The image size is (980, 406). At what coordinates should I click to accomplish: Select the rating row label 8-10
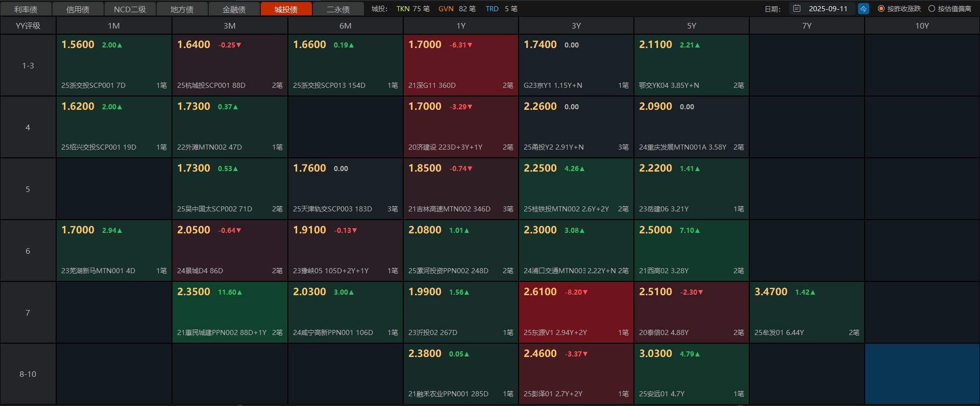(x=28, y=374)
